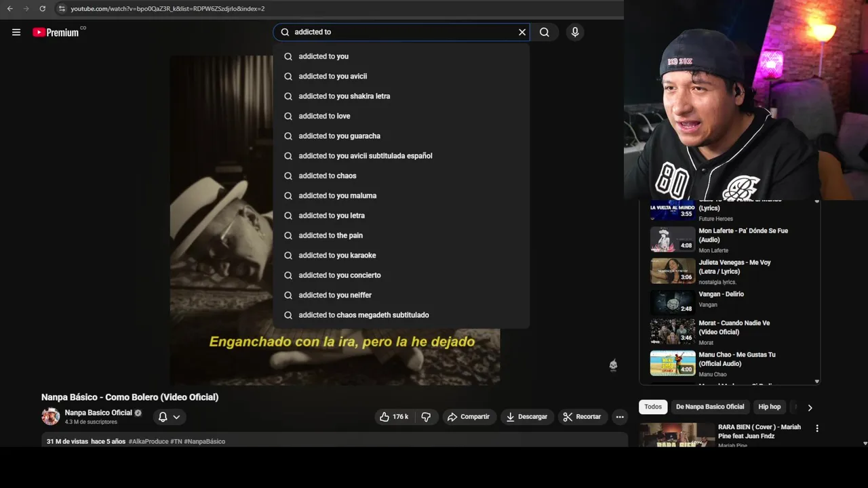The width and height of the screenshot is (868, 488).
Task: Reload the page with the browser refresh icon
Action: (x=42, y=9)
